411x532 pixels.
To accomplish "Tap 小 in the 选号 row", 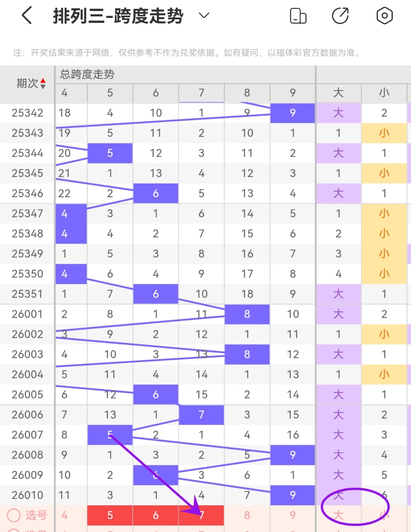I will pos(384,515).
